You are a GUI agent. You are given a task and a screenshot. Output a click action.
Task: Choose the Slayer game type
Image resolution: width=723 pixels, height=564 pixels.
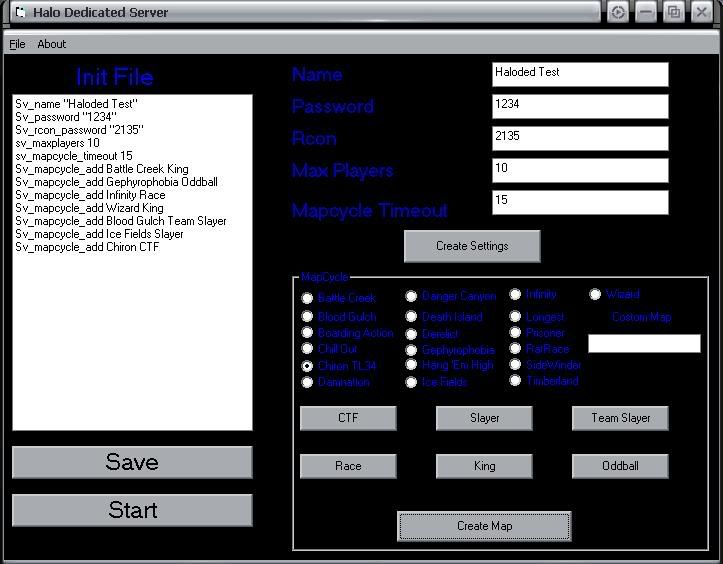[484, 418]
